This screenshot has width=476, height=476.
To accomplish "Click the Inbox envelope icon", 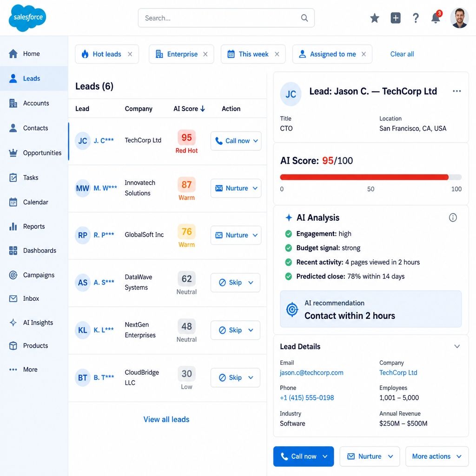I will 13,299.
